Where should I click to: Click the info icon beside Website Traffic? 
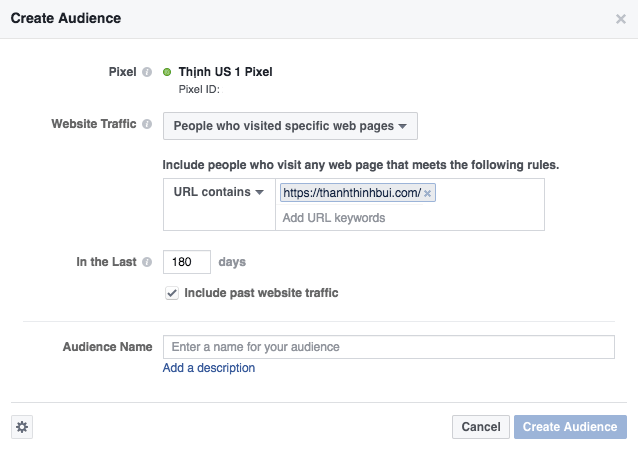tap(147, 124)
